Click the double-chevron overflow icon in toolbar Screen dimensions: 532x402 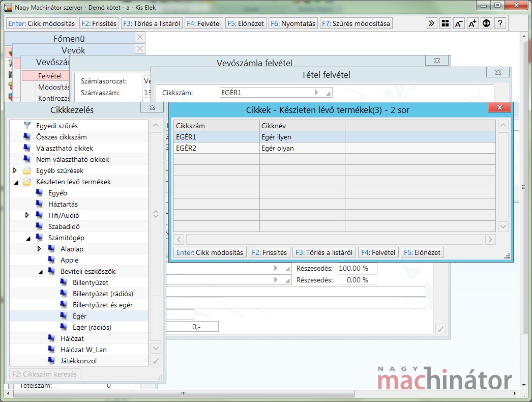point(431,23)
